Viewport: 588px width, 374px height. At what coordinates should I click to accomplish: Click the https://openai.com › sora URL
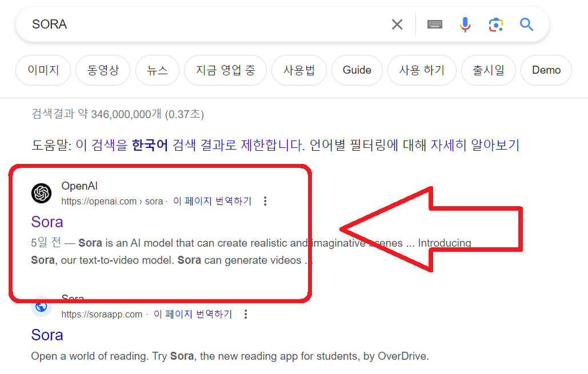(112, 201)
